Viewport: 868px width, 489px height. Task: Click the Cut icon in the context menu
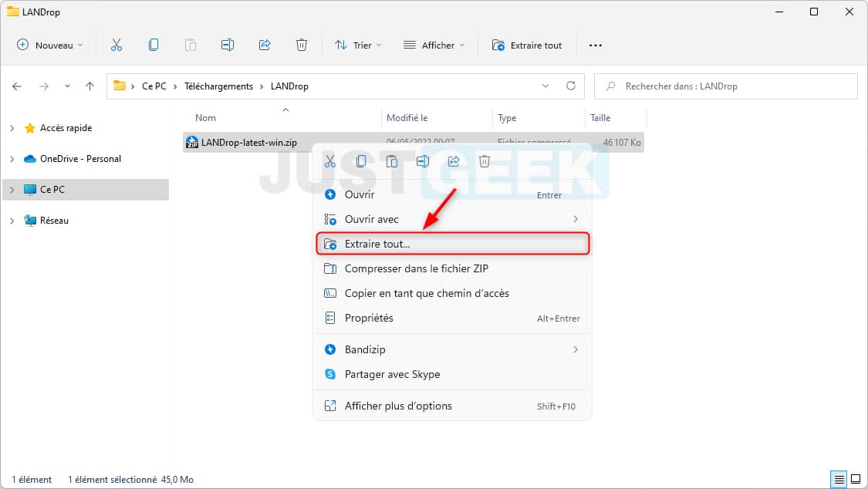click(330, 161)
